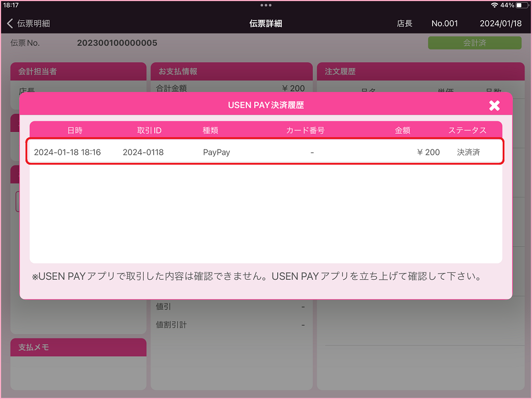Click the 日時 column header
This screenshot has height=399, width=532.
pyautogui.click(x=75, y=130)
